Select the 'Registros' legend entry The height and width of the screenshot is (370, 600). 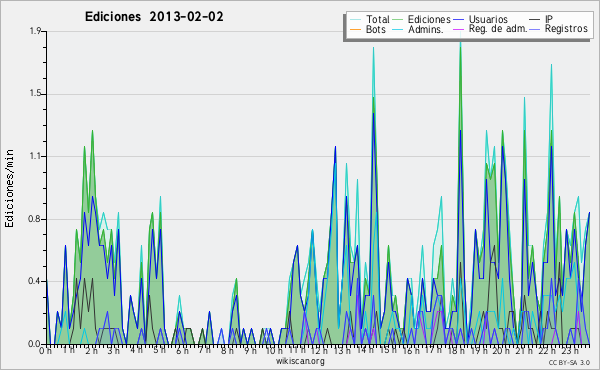coord(566,29)
